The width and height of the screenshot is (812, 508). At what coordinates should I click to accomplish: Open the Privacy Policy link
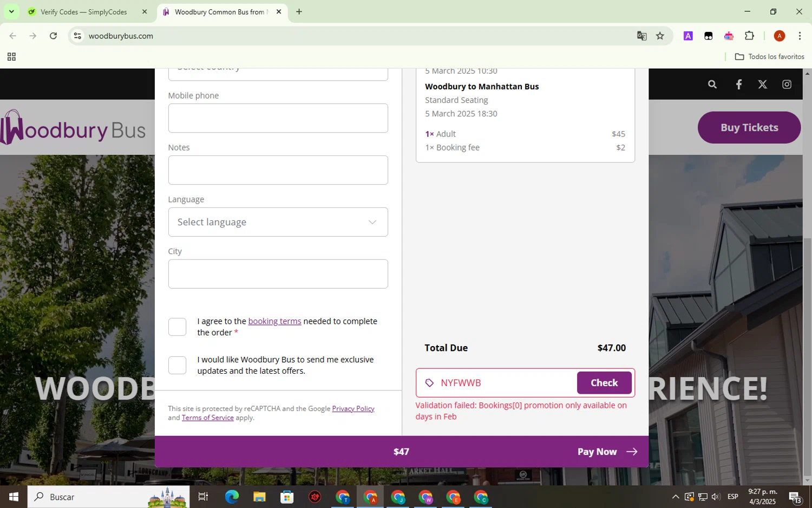pyautogui.click(x=353, y=408)
